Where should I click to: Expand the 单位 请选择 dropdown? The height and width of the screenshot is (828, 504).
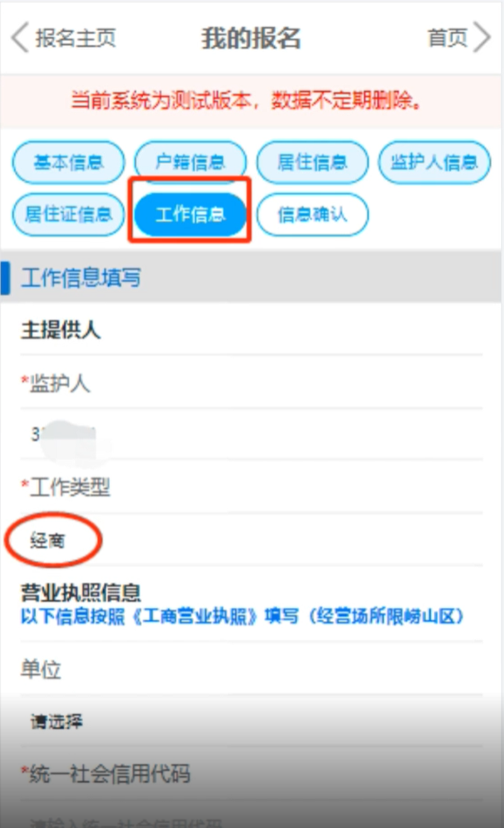252,721
